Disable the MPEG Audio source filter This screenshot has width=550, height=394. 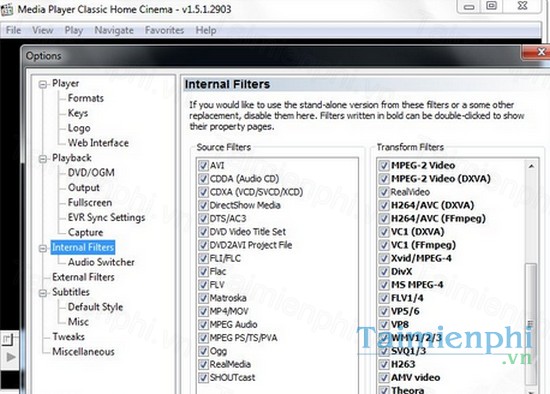[x=203, y=325]
